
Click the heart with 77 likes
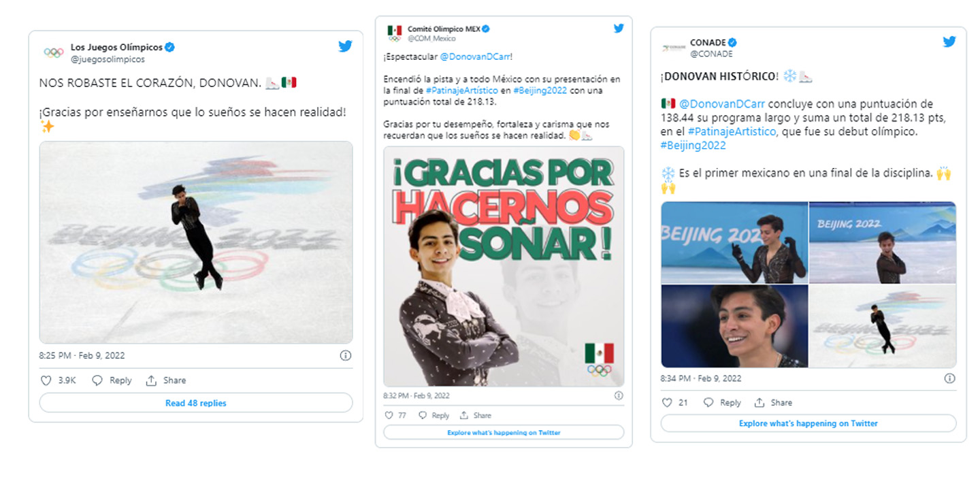pyautogui.click(x=389, y=415)
